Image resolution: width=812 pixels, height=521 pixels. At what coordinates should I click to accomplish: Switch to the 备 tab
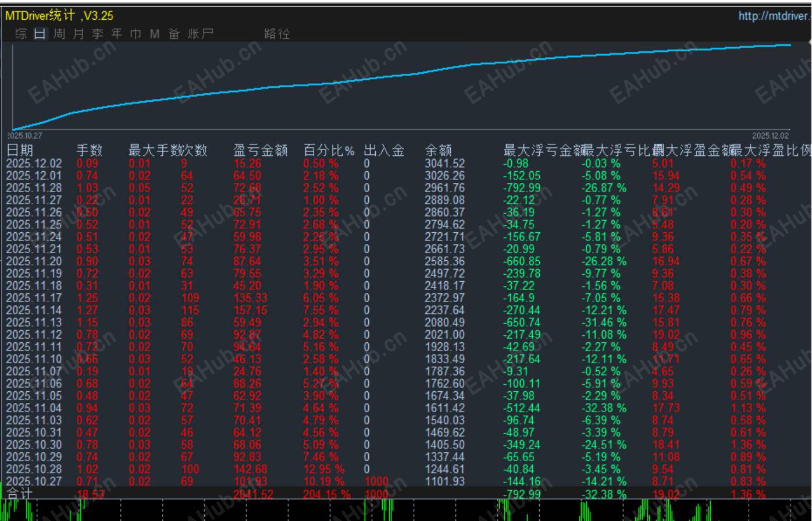click(x=174, y=34)
